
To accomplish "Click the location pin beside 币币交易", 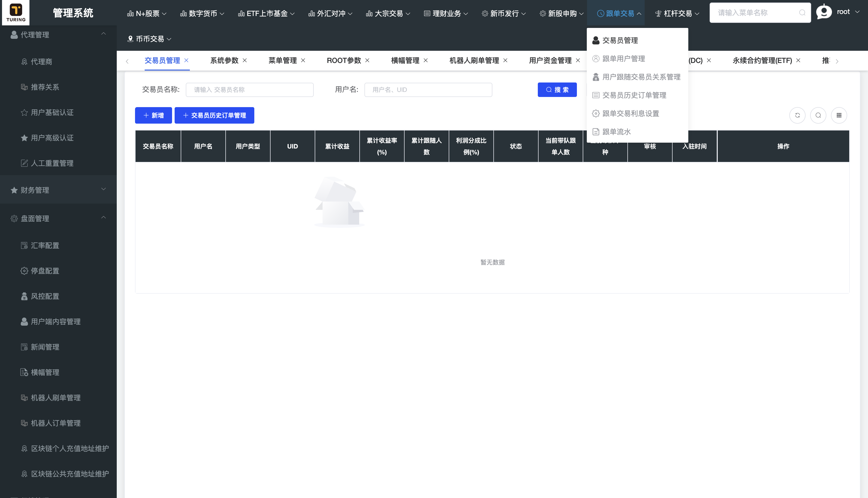I will [x=130, y=39].
